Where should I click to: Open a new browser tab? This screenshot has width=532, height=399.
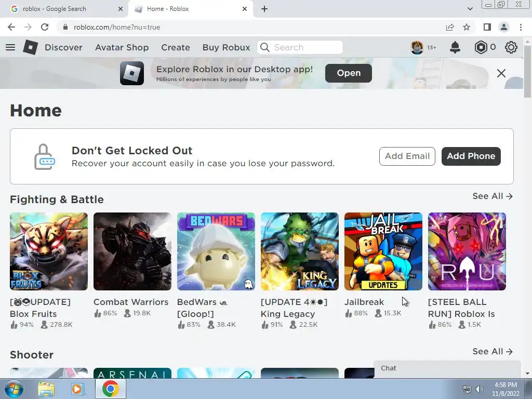click(264, 9)
